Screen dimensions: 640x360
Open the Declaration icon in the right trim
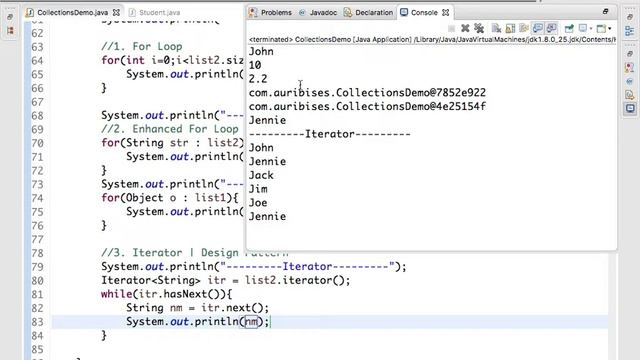click(x=630, y=95)
